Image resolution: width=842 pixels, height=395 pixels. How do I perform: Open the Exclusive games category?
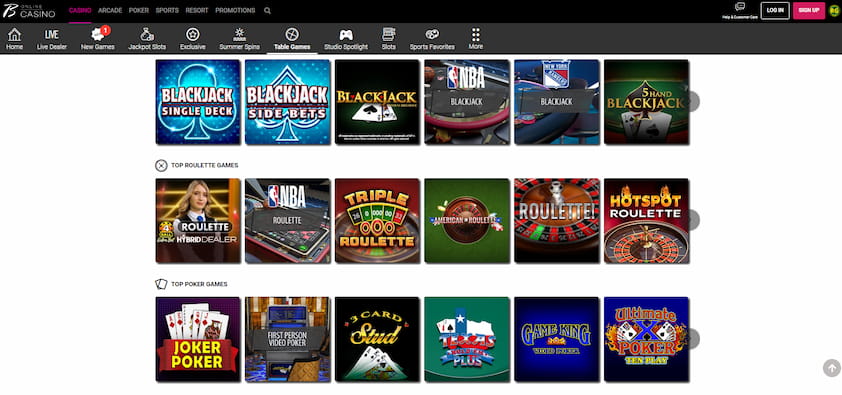pos(193,39)
